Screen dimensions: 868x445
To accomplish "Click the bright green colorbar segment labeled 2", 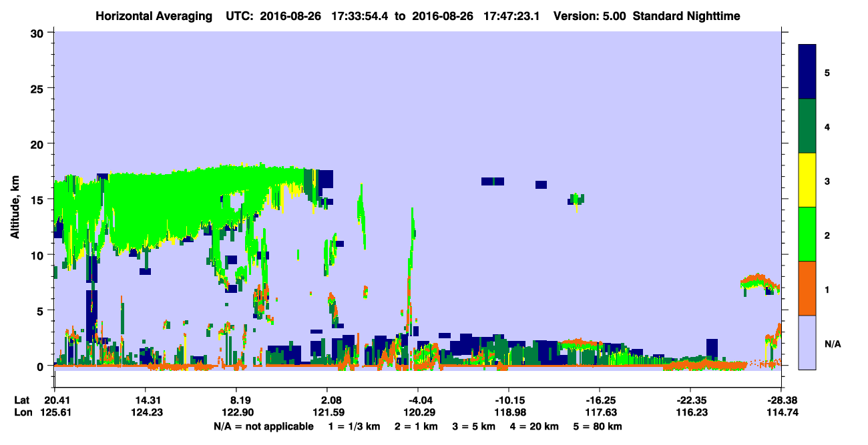I will 807,234.
